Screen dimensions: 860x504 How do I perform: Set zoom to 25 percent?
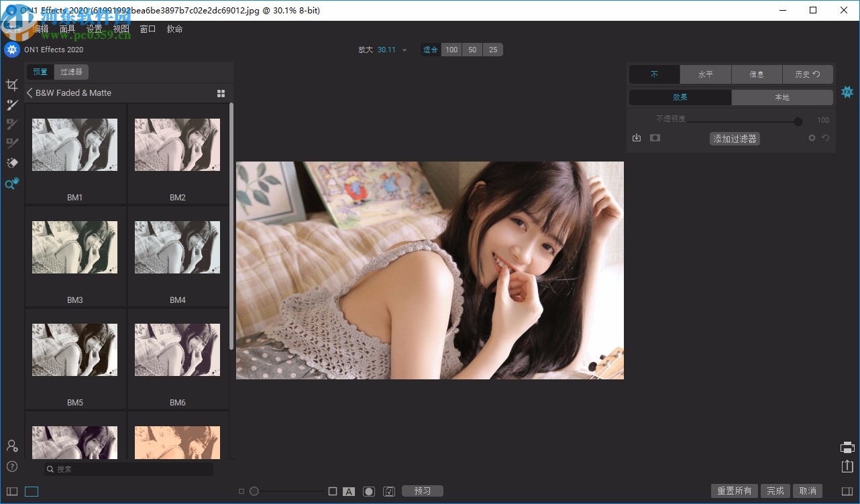[x=493, y=50]
